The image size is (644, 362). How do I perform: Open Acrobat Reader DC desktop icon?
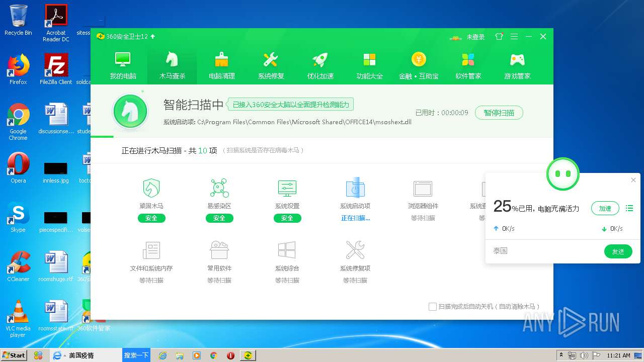56,23
